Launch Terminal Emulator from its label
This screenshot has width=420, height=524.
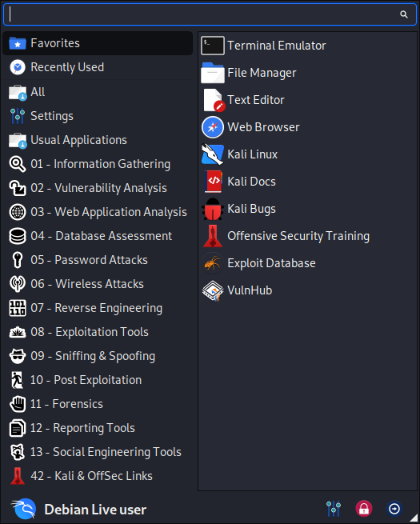276,46
